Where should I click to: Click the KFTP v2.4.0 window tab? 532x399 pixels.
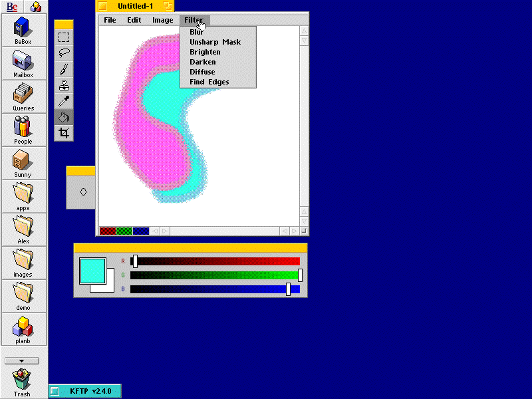[85, 391]
